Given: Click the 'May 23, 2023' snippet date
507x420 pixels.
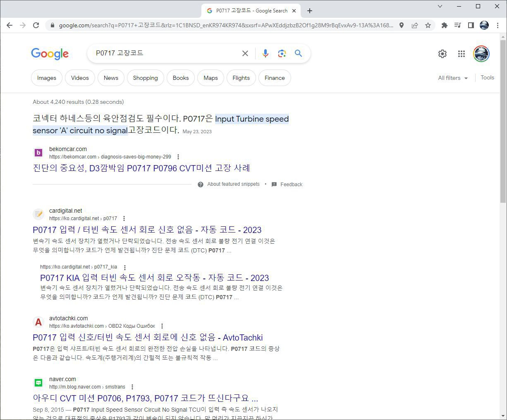Looking at the screenshot, I should click(x=197, y=132).
